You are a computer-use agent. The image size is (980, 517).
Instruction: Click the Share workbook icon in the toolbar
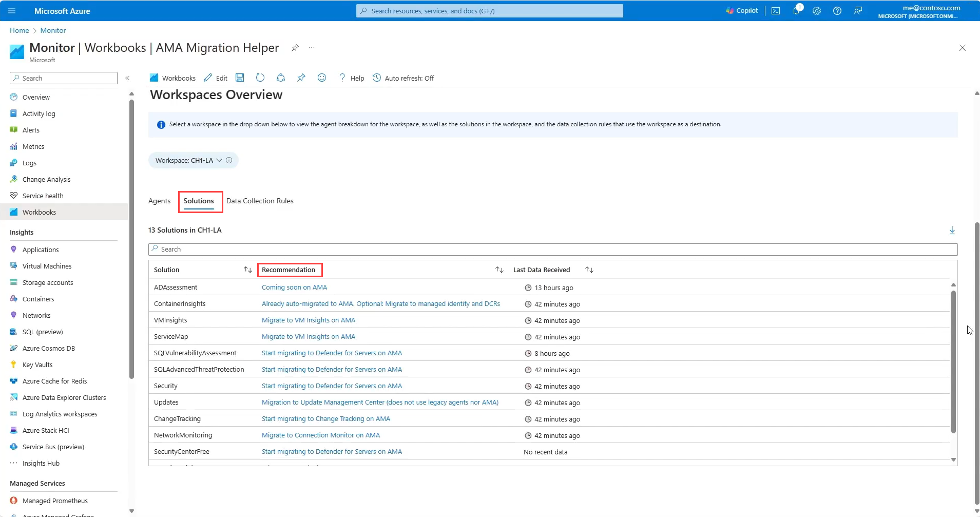tap(281, 78)
